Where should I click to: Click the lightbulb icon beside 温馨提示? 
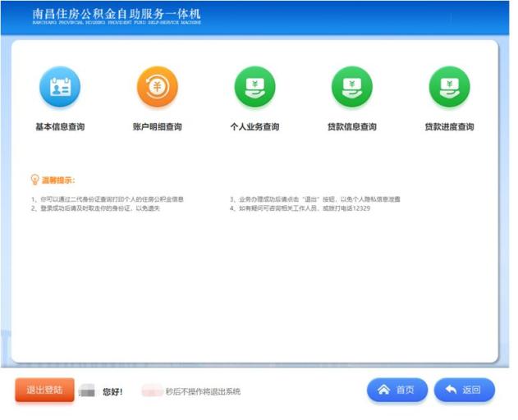[x=34, y=179]
